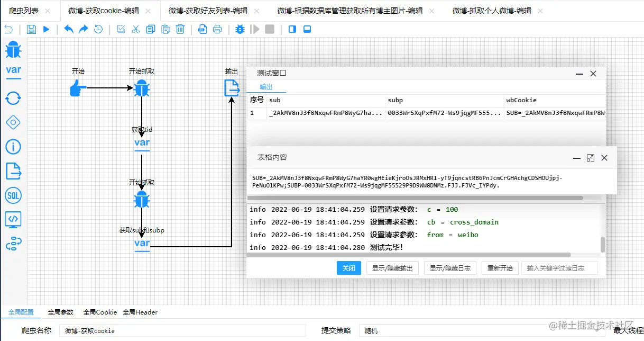Click the log vertical scrollbar thumb
The width and height of the screenshot is (644, 341).
pyautogui.click(x=602, y=245)
